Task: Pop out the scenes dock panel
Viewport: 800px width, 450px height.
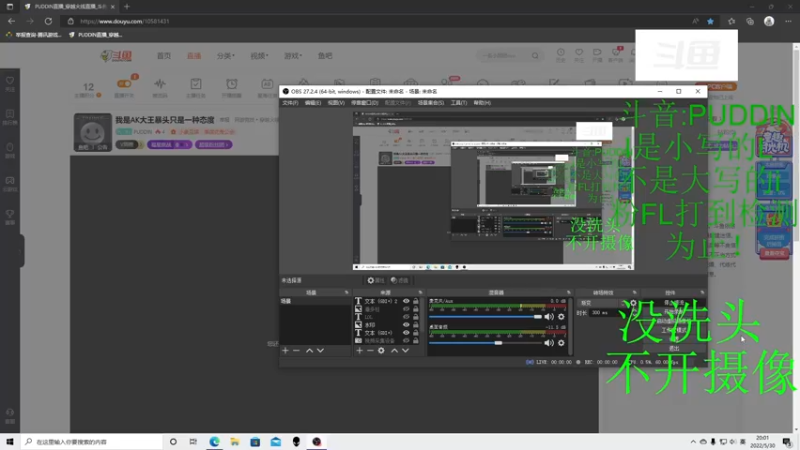Action: (x=346, y=292)
